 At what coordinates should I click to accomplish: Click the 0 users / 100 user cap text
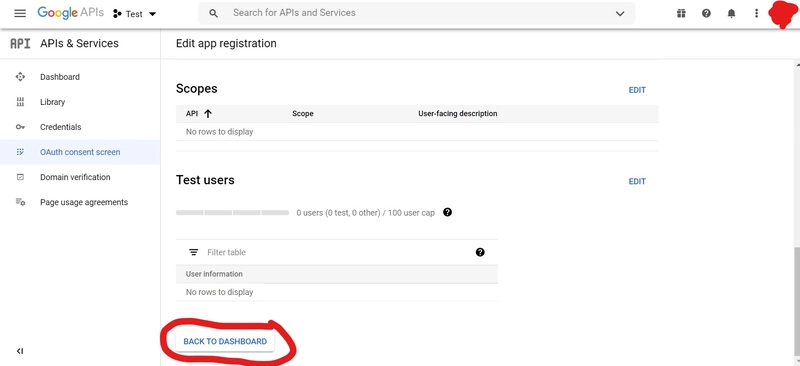[x=365, y=213]
